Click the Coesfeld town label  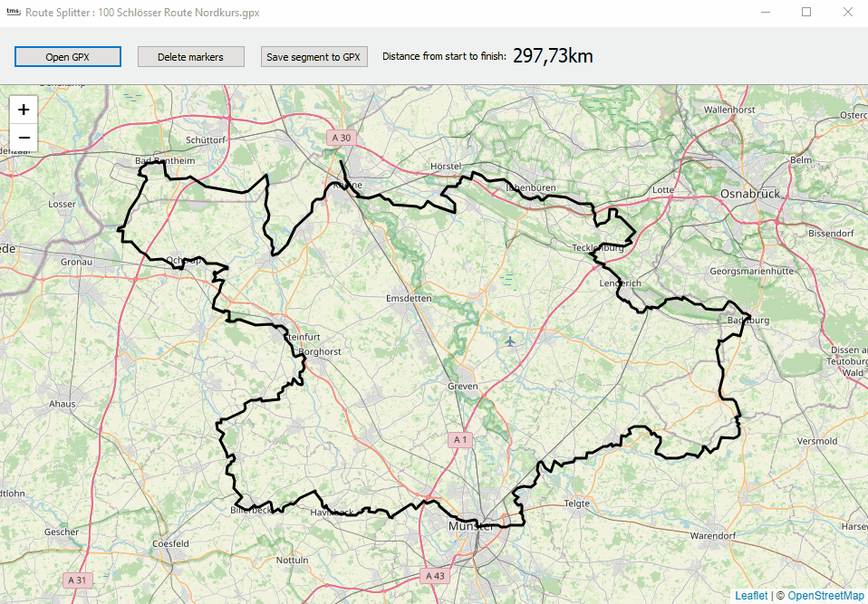coord(170,543)
